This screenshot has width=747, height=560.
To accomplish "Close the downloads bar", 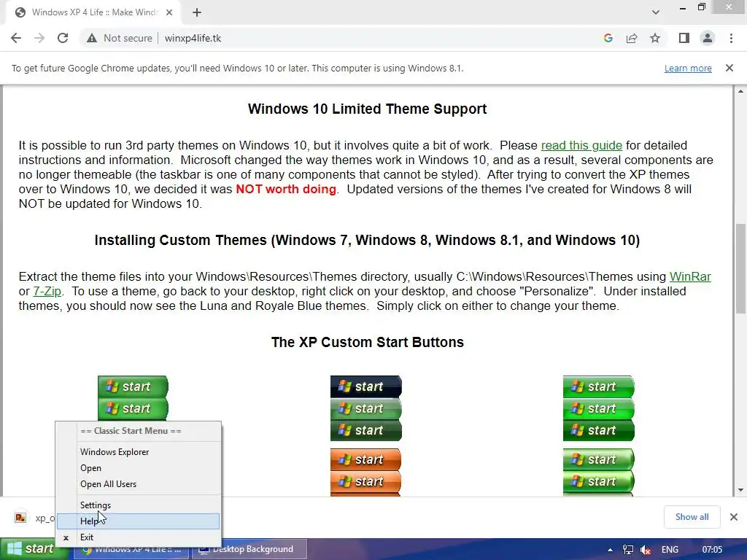I will [x=734, y=517].
